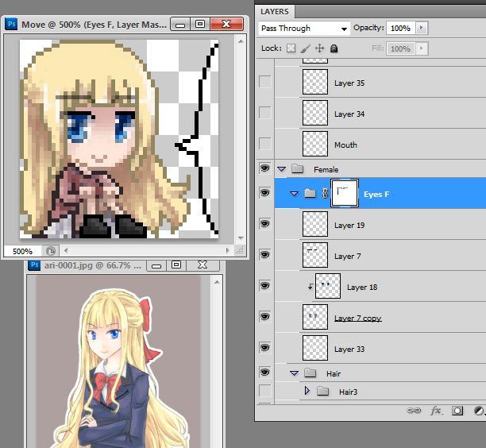
Task: Show the Mouth layer
Action: (264, 144)
